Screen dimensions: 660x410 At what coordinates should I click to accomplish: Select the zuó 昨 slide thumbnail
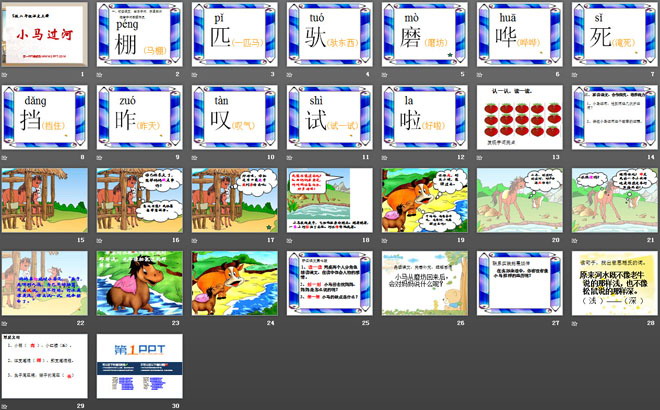[x=140, y=117]
